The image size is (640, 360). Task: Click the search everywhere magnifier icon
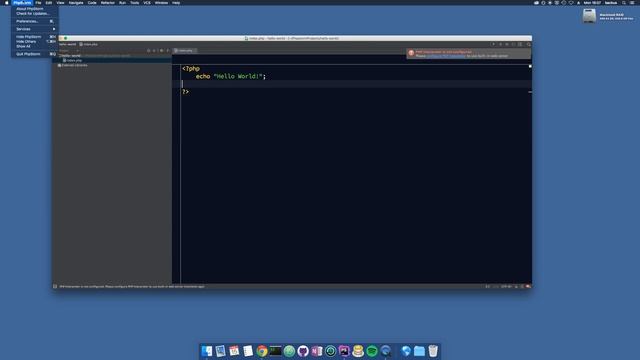(529, 44)
